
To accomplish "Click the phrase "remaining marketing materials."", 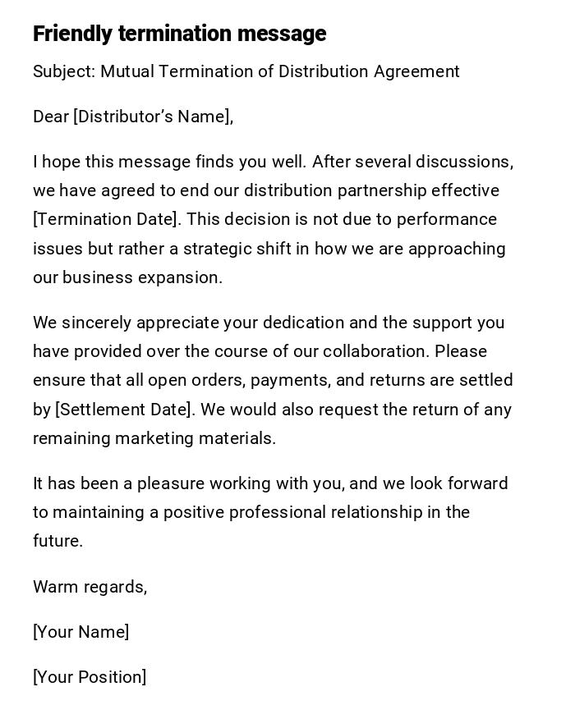I will coord(154,438).
